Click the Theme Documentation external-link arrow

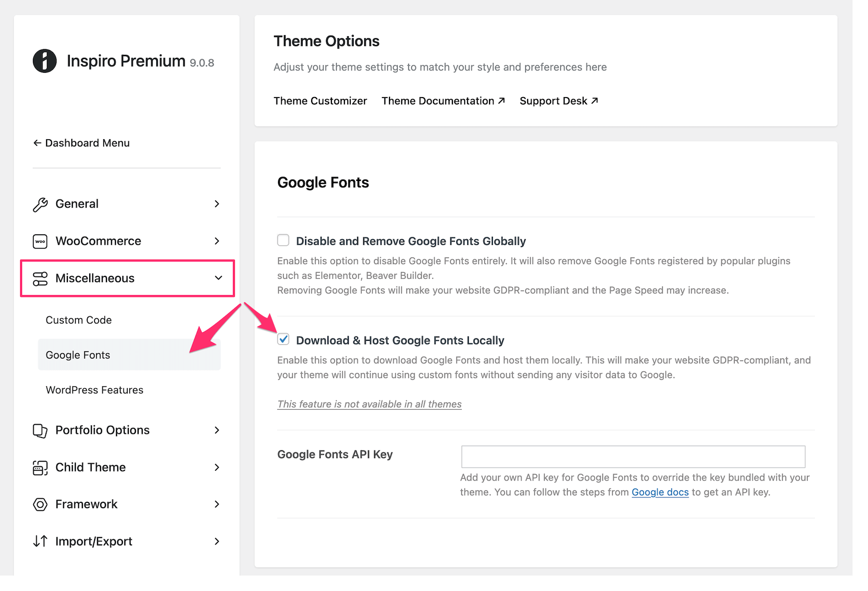pyautogui.click(x=501, y=101)
